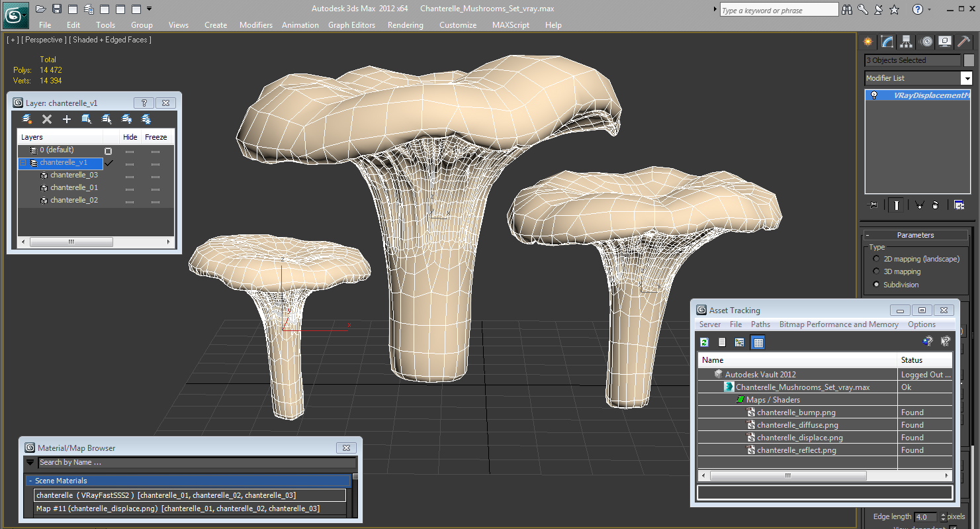Open the Motion command panel tab
The height and width of the screenshot is (529, 980).
point(926,42)
